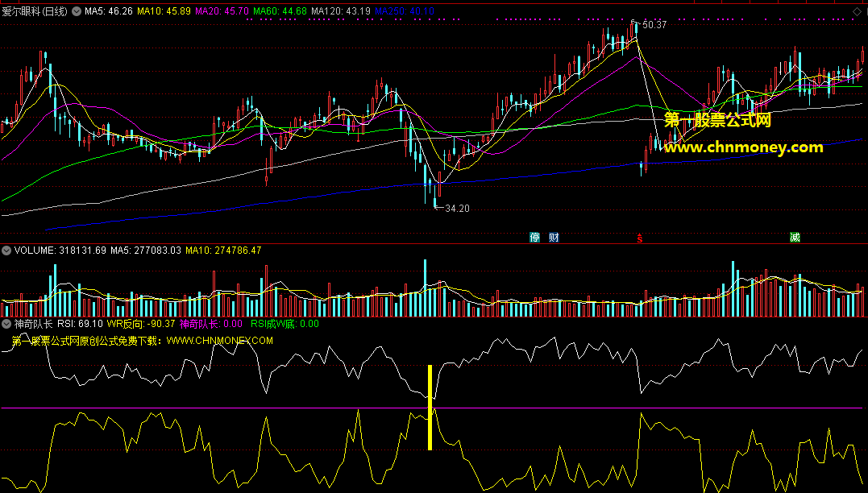The image size is (868, 493).
Task: Click the RSI: 69.10 value
Action: coord(80,324)
